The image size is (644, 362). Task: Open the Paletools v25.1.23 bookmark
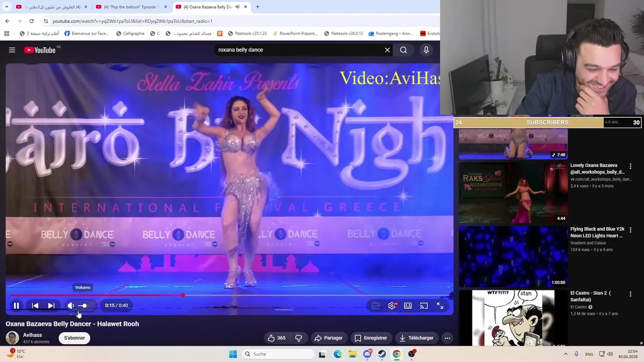pyautogui.click(x=247, y=34)
